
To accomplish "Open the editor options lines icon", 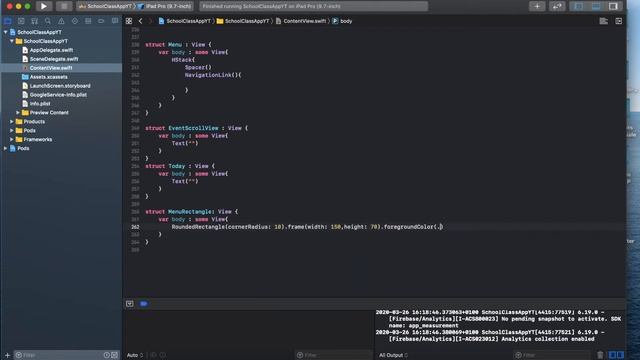I will [x=603, y=21].
